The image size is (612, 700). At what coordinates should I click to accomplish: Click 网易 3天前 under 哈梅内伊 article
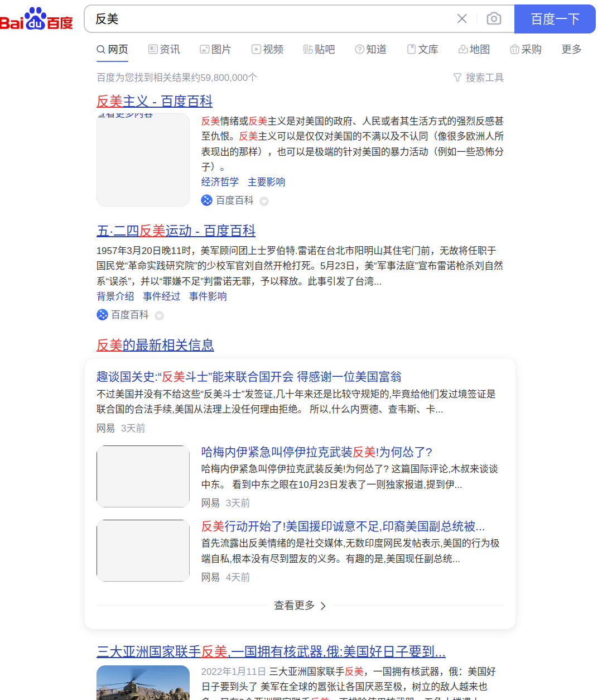click(x=225, y=503)
